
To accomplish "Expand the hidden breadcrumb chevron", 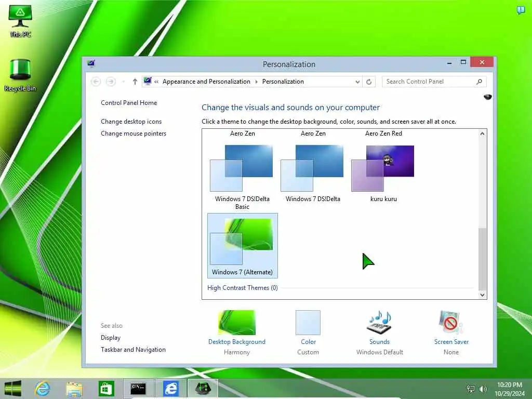I will 156,82.
